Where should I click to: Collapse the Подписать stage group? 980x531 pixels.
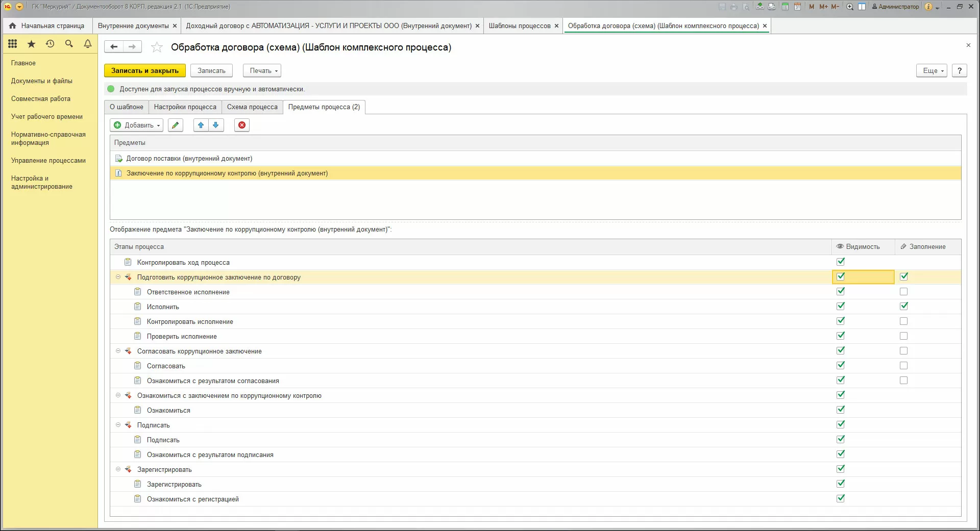pyautogui.click(x=118, y=425)
